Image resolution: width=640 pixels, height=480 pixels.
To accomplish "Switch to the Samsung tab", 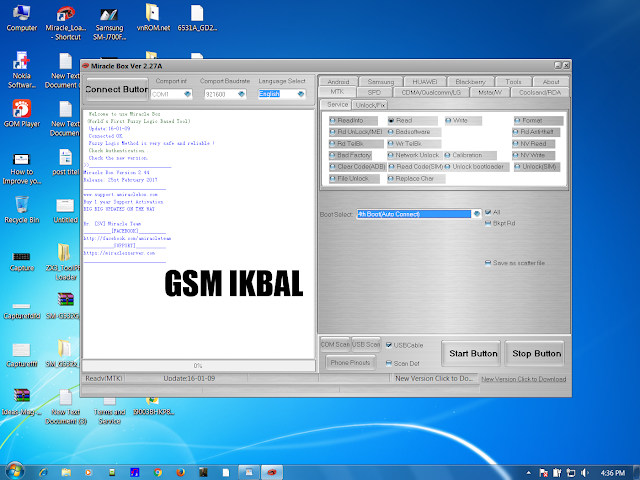I will tap(380, 82).
